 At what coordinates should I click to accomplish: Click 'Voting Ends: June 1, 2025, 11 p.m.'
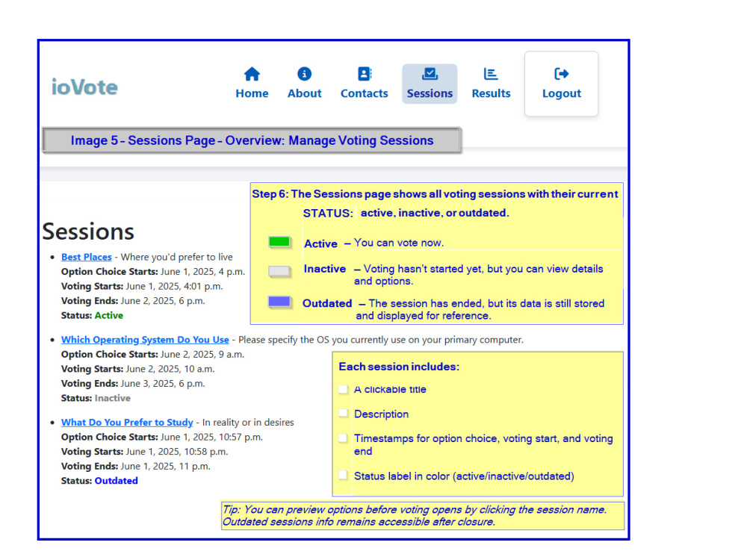tap(136, 466)
